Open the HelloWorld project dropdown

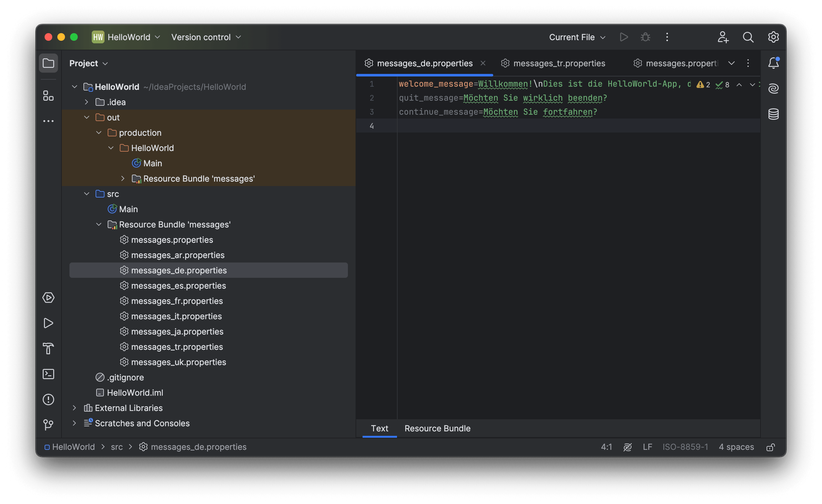click(x=126, y=37)
